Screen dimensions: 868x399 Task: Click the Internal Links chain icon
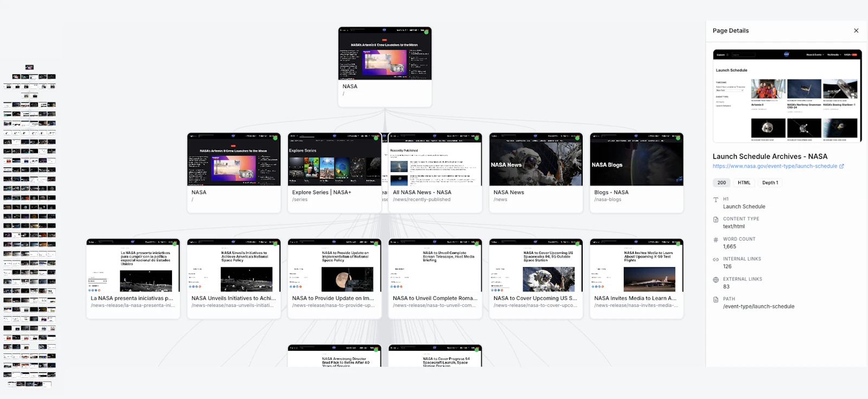click(x=716, y=260)
